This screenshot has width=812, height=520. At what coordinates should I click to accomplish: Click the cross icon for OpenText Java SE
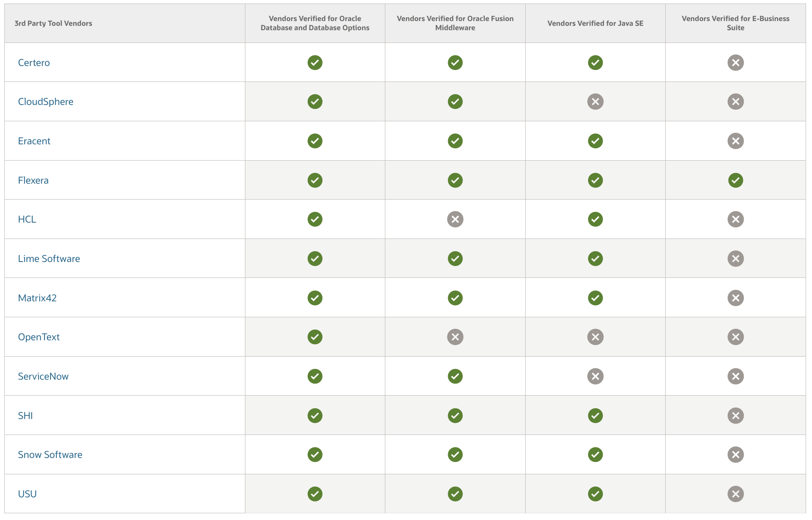(595, 337)
